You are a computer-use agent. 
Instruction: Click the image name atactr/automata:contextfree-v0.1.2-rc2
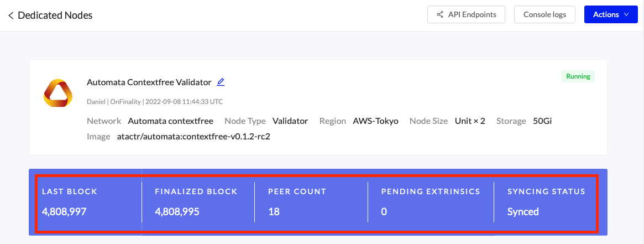(193, 136)
